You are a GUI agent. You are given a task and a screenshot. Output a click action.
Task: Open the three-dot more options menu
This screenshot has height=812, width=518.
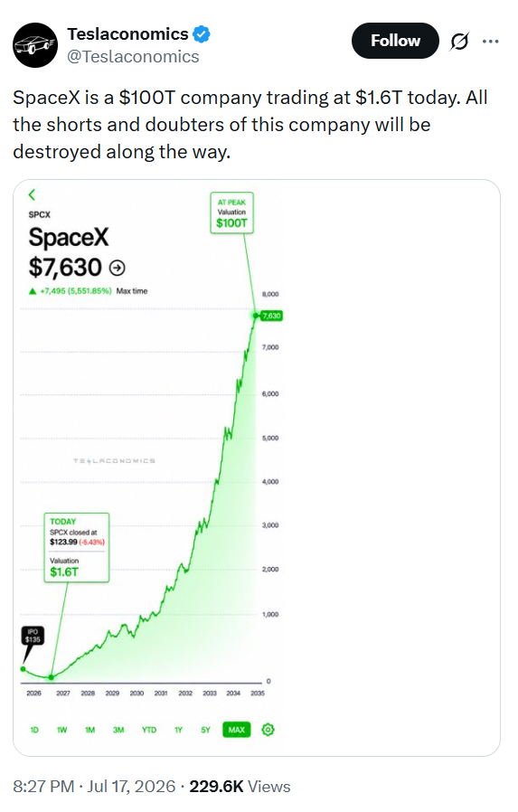click(490, 41)
